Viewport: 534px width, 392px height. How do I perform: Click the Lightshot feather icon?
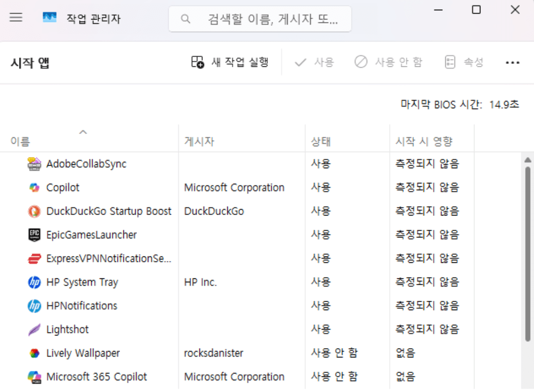point(33,329)
